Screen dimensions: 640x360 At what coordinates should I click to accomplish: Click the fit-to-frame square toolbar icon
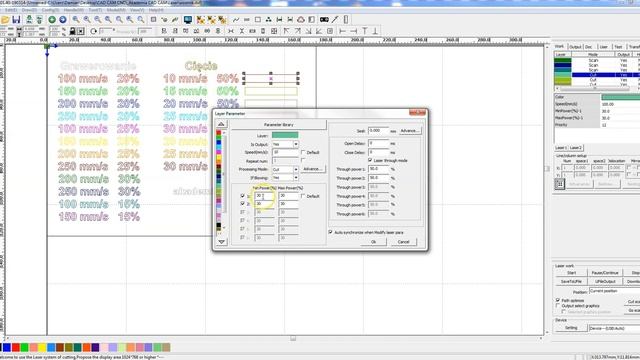153,20
